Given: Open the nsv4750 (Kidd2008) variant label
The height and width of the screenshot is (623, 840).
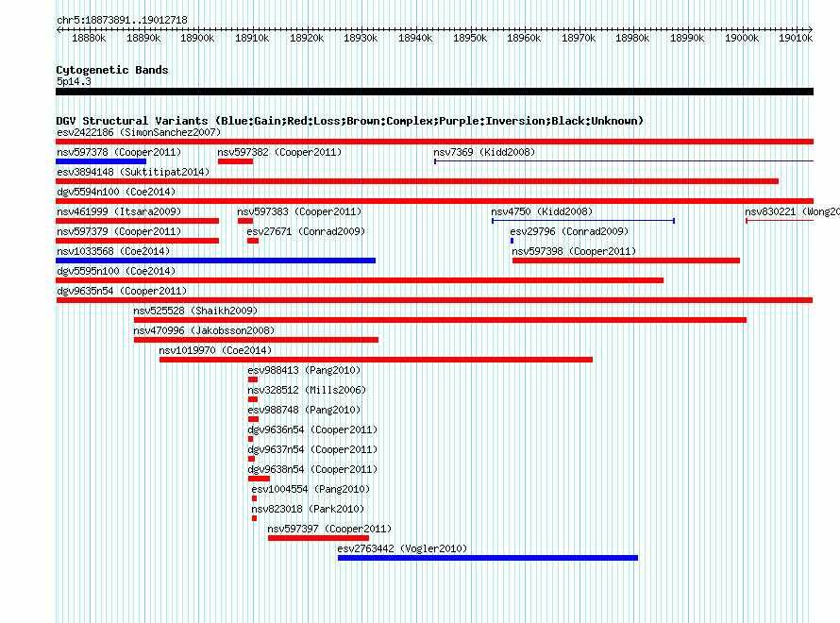Looking at the screenshot, I should click(x=542, y=211).
